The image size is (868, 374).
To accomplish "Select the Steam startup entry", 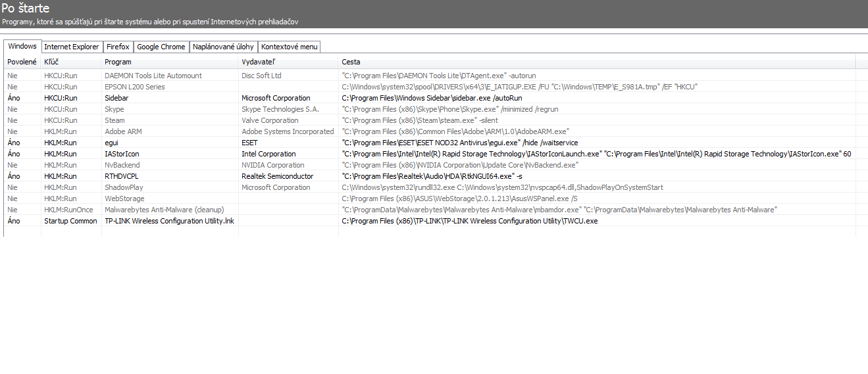I will [x=434, y=120].
